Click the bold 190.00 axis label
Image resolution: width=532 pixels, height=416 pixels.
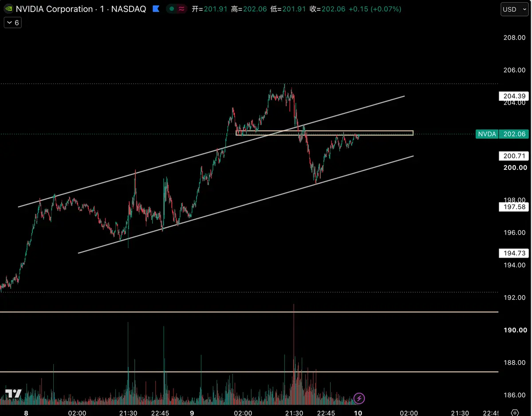click(515, 330)
